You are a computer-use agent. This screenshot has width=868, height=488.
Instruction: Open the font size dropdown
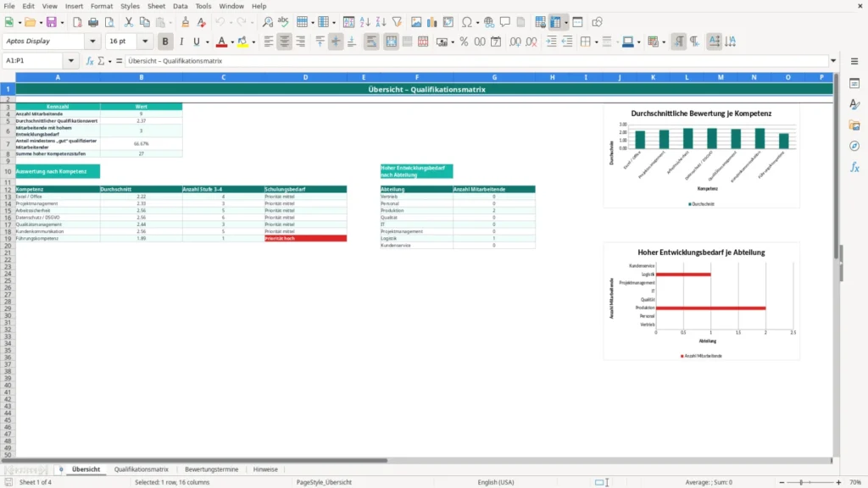coord(145,41)
